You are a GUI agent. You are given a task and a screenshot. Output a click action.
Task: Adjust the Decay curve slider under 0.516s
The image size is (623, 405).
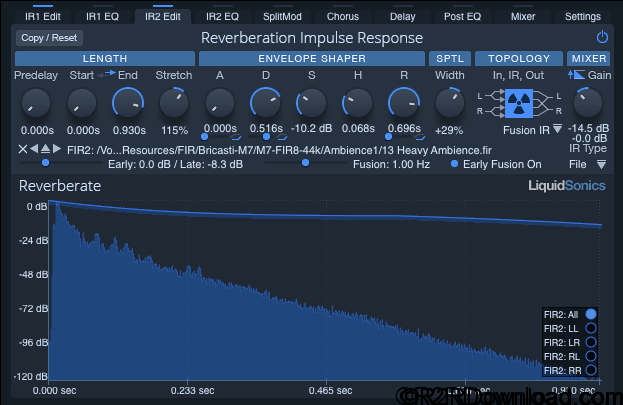(x=261, y=137)
